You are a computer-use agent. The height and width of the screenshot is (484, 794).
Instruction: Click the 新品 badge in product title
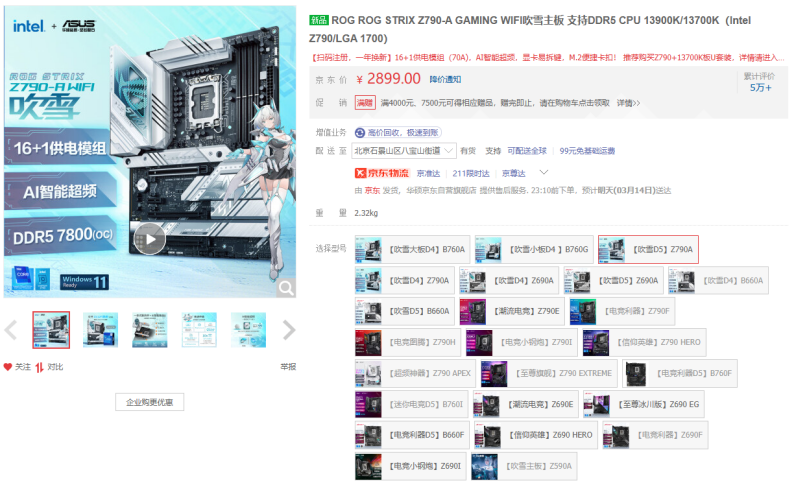click(x=319, y=20)
